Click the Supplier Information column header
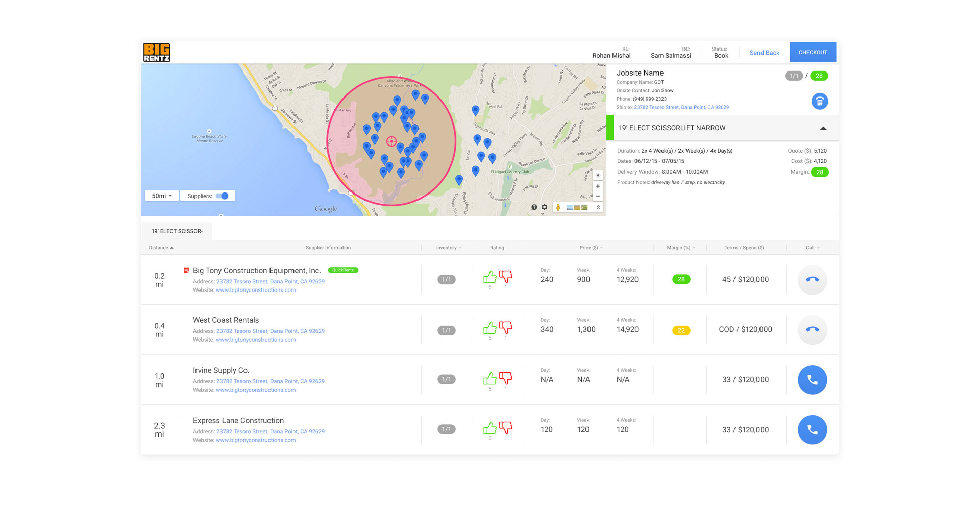980x507 pixels. pos(328,248)
